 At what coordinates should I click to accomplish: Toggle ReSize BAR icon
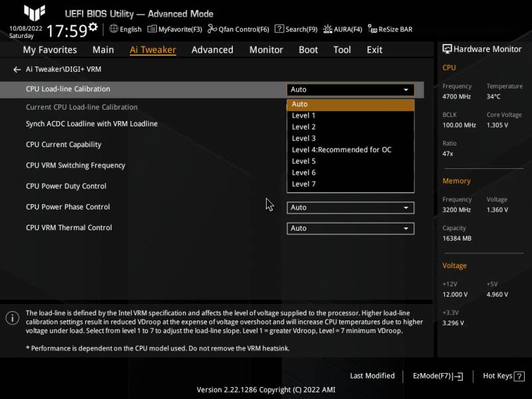coord(372,29)
